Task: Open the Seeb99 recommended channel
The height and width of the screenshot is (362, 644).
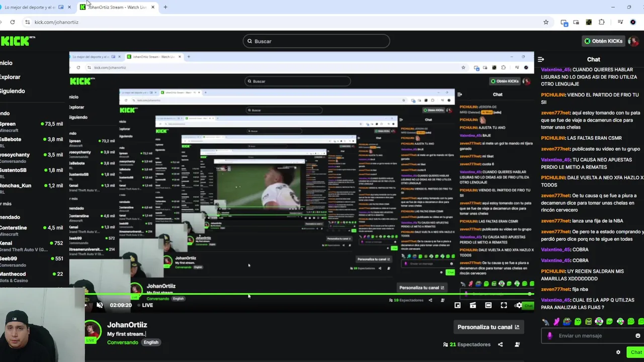Action: coord(31,261)
